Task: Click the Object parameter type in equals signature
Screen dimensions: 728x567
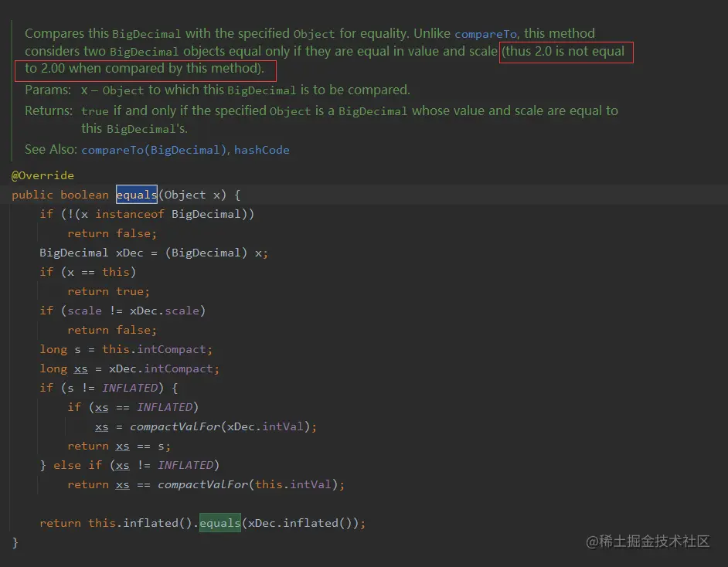Action: (185, 195)
